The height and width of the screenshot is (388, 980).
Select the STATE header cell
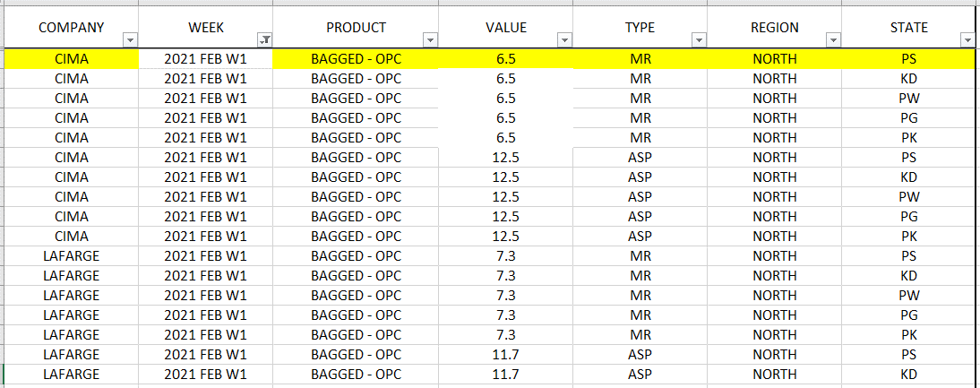click(908, 28)
